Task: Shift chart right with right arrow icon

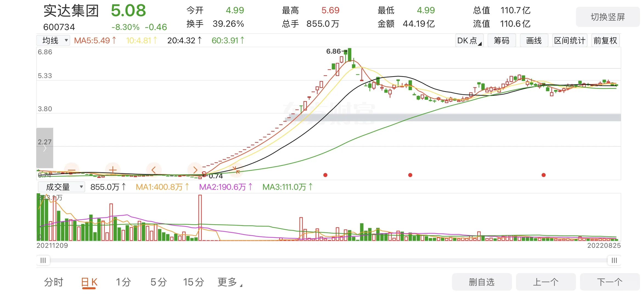Action: click(195, 170)
